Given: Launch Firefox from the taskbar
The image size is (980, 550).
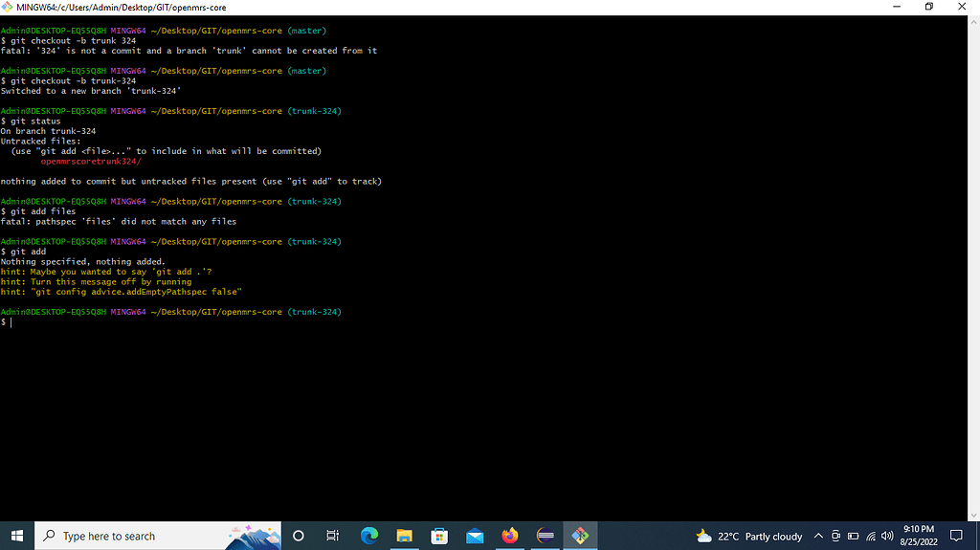Looking at the screenshot, I should (x=509, y=536).
